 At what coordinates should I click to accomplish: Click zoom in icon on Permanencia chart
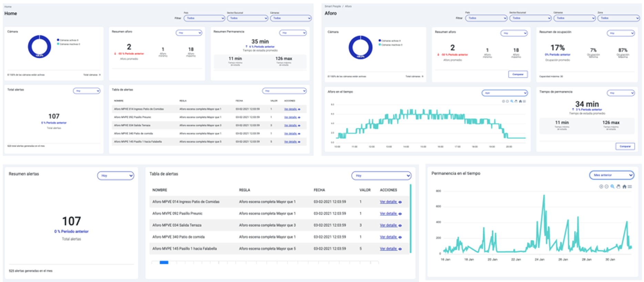[x=601, y=187]
